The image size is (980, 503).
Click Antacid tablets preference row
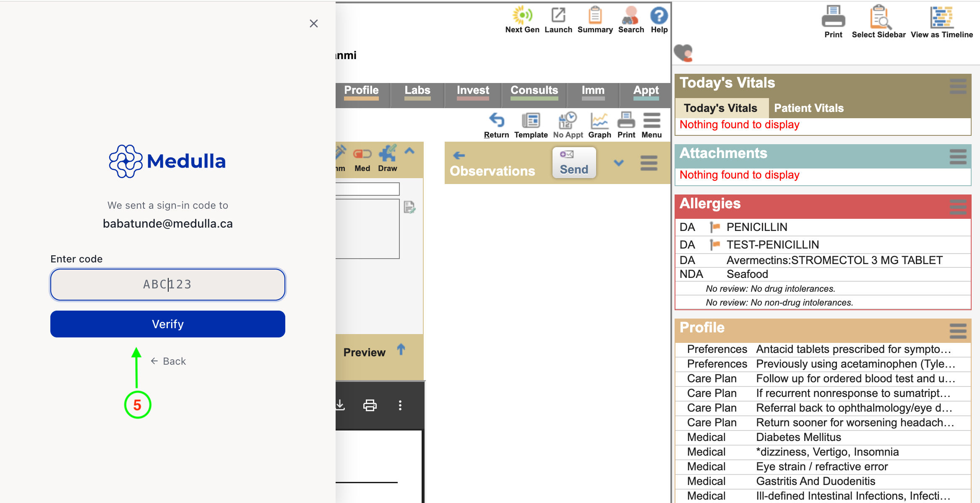pos(823,349)
